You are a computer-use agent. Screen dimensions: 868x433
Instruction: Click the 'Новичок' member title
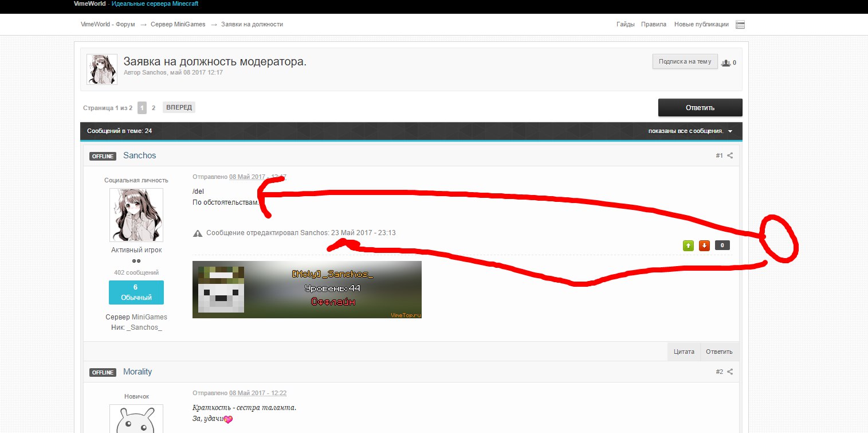pyautogui.click(x=136, y=396)
